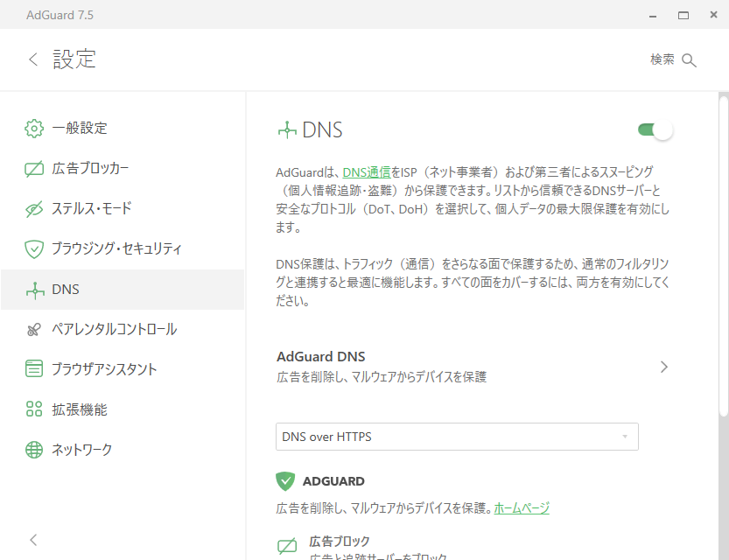Click the search magnifier icon
729x560 pixels.
[689, 60]
